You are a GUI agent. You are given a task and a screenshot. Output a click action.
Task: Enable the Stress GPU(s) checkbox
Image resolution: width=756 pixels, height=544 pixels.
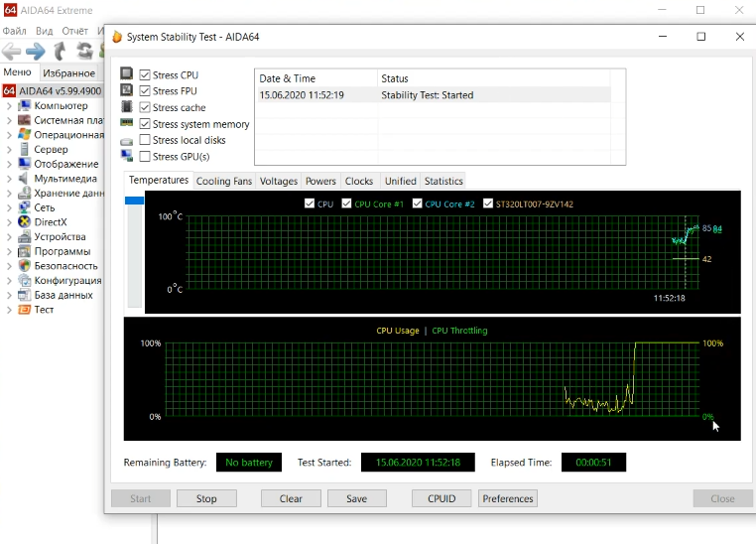pyautogui.click(x=145, y=156)
